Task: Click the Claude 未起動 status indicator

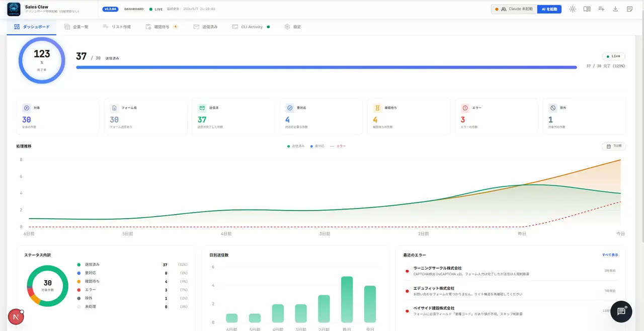Action: [x=514, y=9]
